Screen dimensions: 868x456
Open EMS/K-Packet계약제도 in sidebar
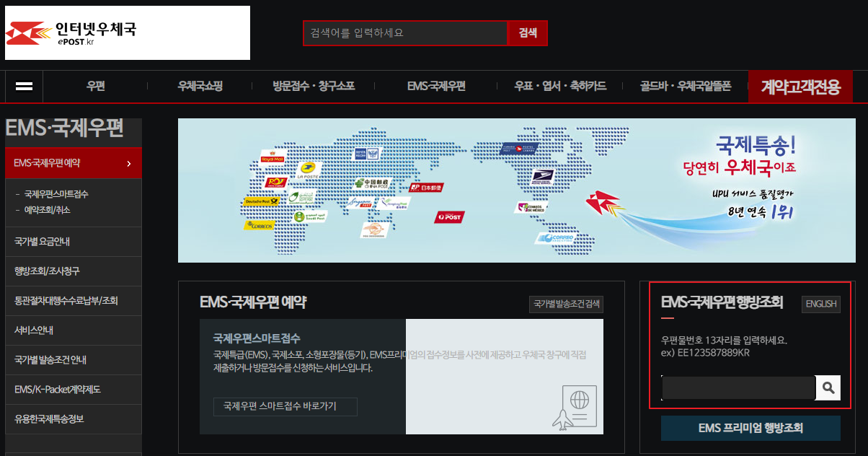pyautogui.click(x=74, y=390)
